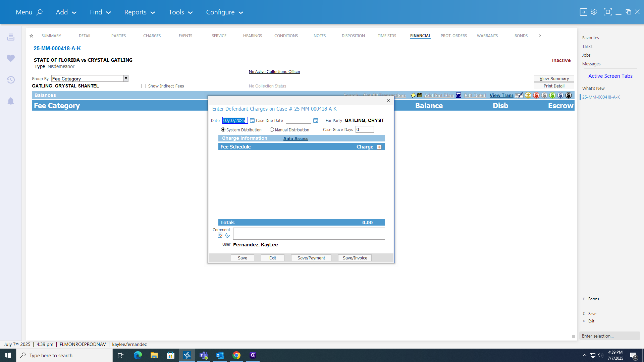Click into the Comment text box

tap(309, 234)
